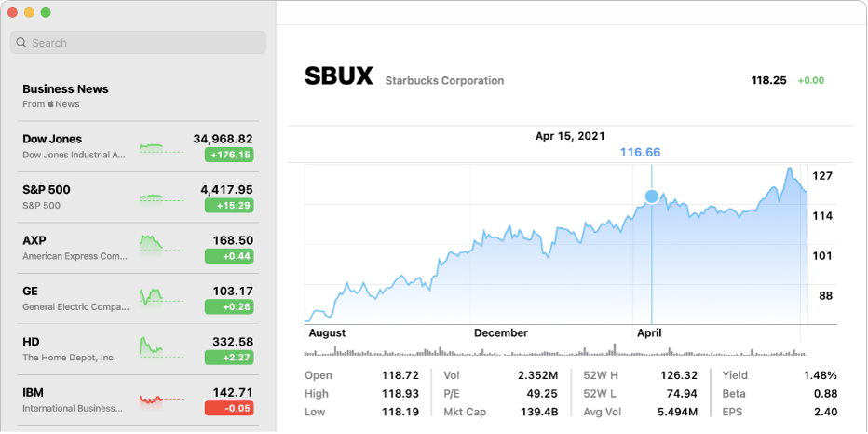This screenshot has height=434, width=868.
Task: Click the search magnifier icon
Action: click(x=21, y=43)
